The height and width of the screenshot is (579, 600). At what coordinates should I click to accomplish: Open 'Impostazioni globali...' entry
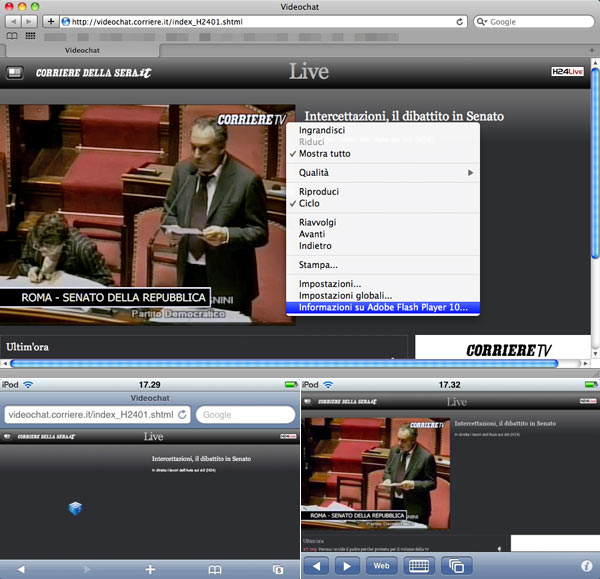pos(345,296)
